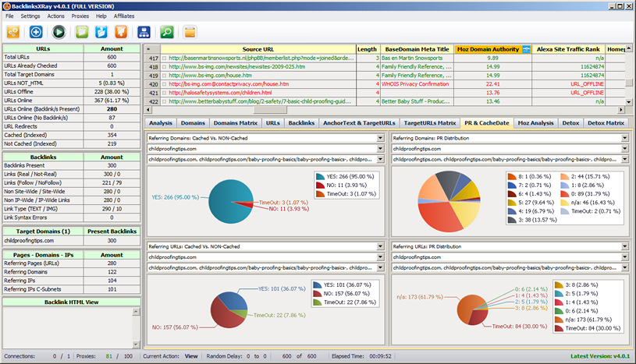The width and height of the screenshot is (636, 364).
Task: Open 'Referring URLs: Cached Vs. NON-Cached' dropdown
Action: (380, 246)
